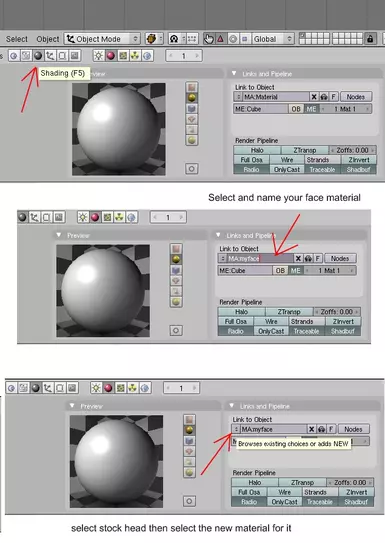Enable OnlyCast in the top Render Pipeline
This screenshot has height=543, width=385.
coord(287,170)
